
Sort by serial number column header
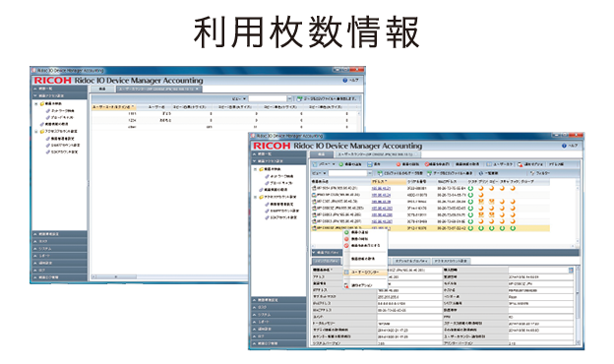[x=421, y=182]
